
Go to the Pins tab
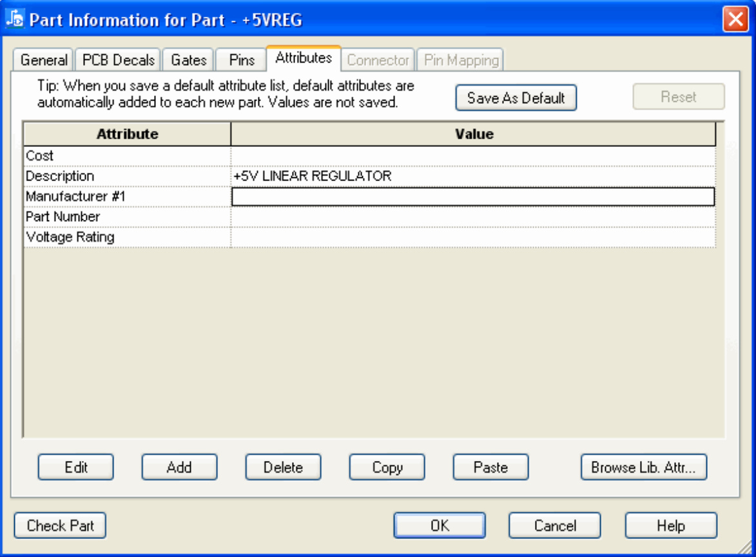(x=242, y=60)
